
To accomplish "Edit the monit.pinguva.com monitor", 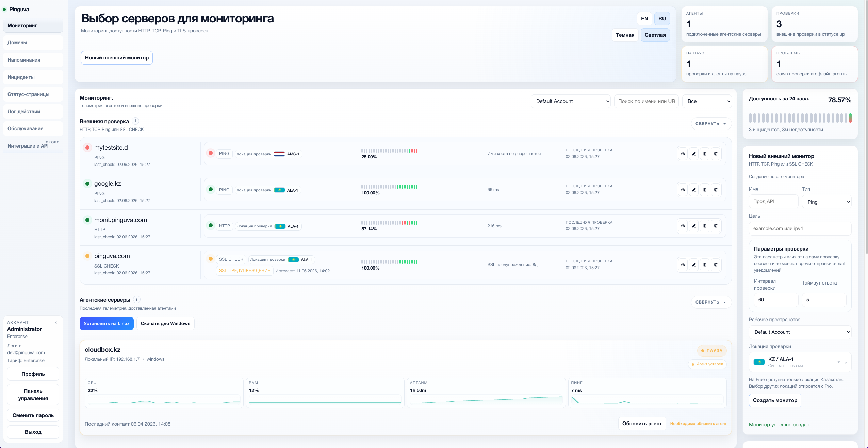I will click(x=694, y=226).
